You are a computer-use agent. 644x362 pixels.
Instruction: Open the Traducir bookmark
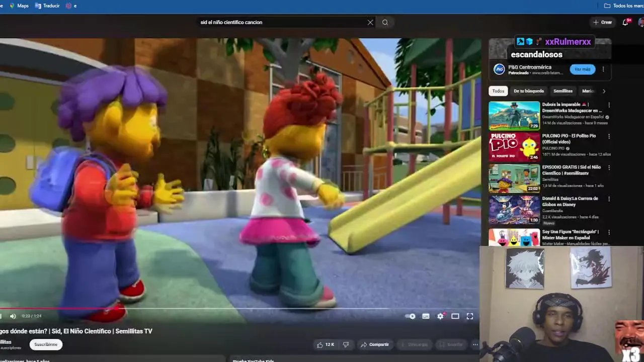(x=47, y=6)
